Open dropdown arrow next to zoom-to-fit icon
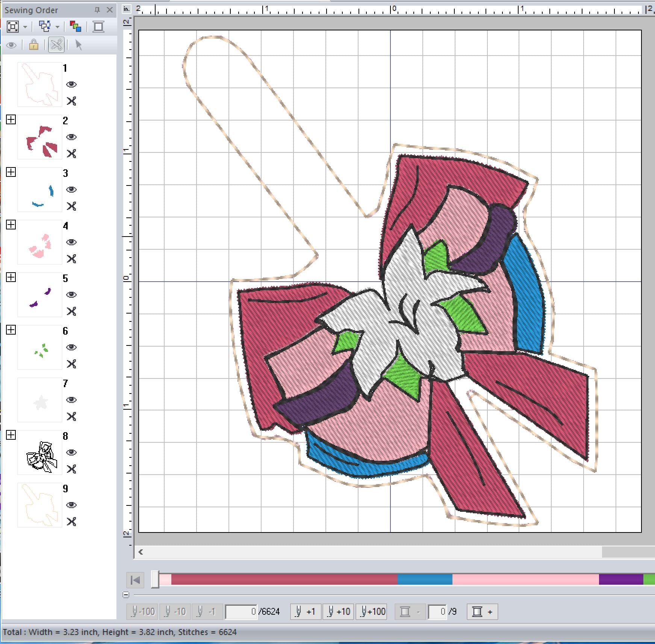The width and height of the screenshot is (655, 644). tap(25, 27)
